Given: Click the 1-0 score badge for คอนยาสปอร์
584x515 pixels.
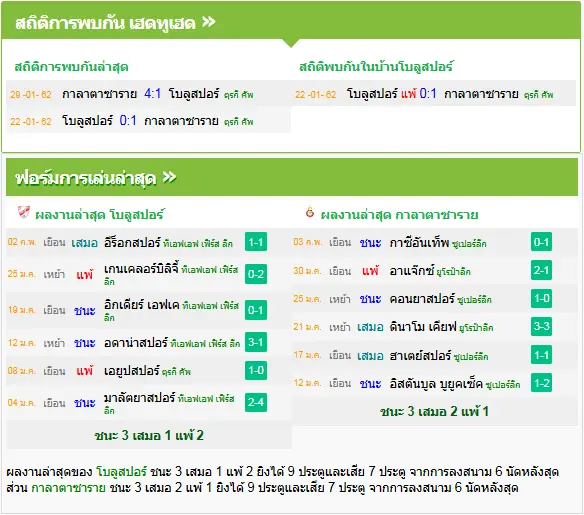Looking at the screenshot, I should (541, 298).
